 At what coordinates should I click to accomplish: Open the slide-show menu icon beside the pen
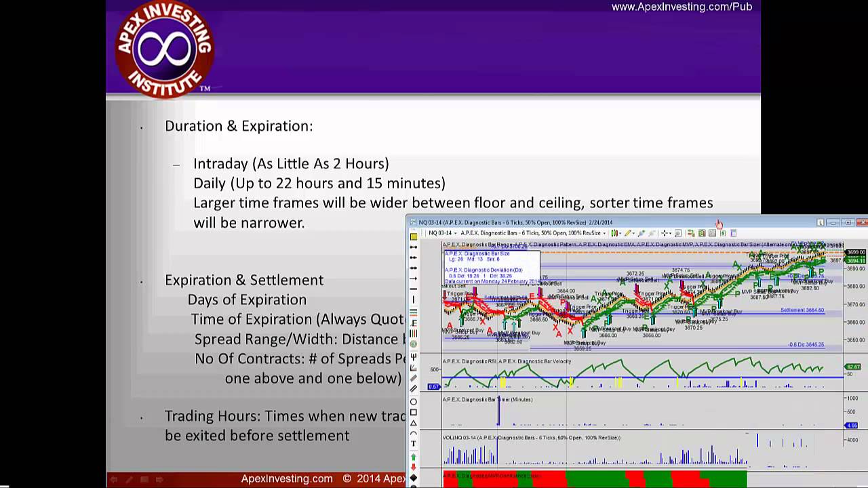coord(144,479)
